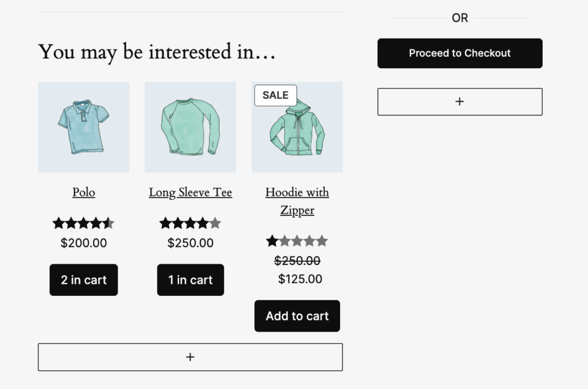588x389 pixels.
Task: Click the wide plus inserter under the products
Action: coord(190,357)
